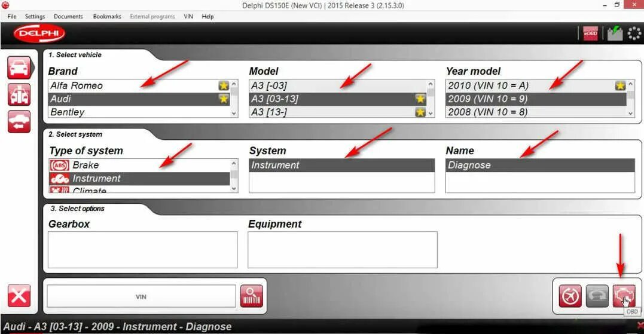Click the ABS Brake system icon

tap(60, 166)
